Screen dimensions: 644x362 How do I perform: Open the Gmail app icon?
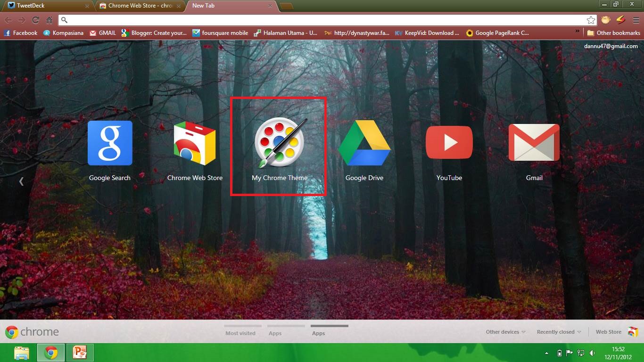coord(534,143)
